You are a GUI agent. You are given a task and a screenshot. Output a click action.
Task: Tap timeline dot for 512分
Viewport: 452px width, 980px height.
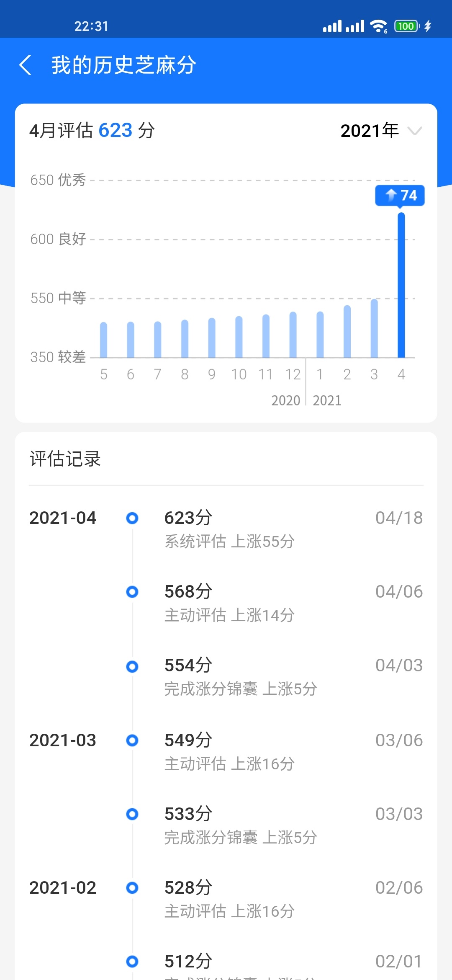132,962
